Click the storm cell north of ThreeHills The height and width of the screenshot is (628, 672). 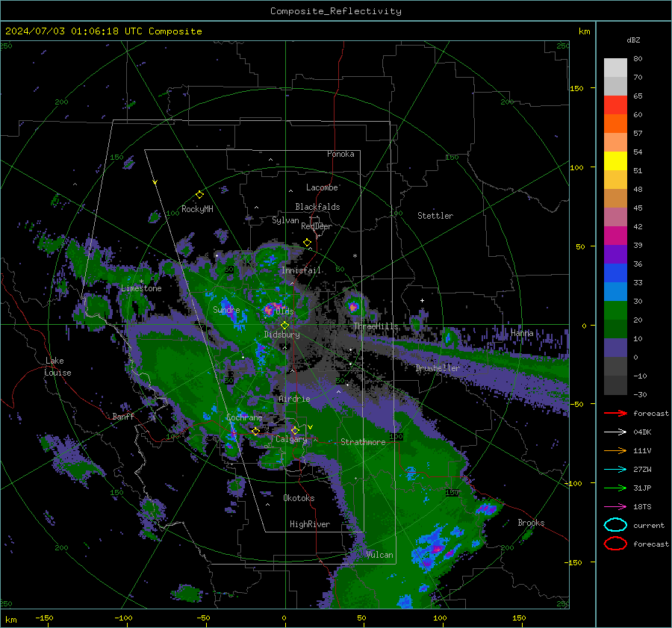[x=352, y=306]
